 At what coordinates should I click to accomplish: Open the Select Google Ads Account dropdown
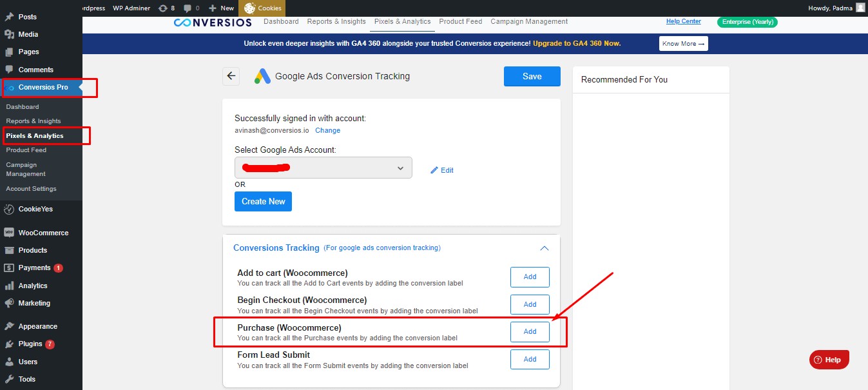click(323, 168)
